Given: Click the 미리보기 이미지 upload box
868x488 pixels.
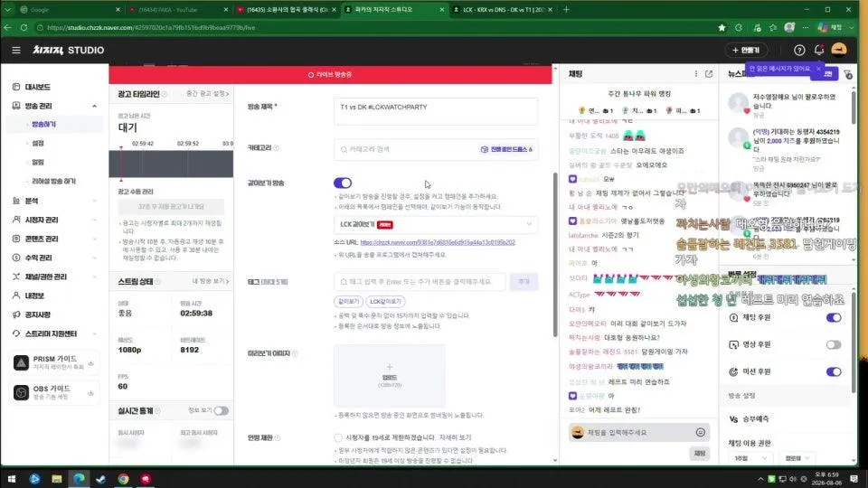Looking at the screenshot, I should [389, 376].
